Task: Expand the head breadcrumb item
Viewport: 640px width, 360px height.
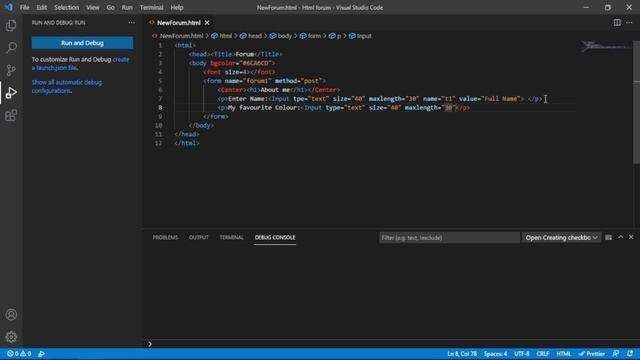Action: tap(251, 36)
